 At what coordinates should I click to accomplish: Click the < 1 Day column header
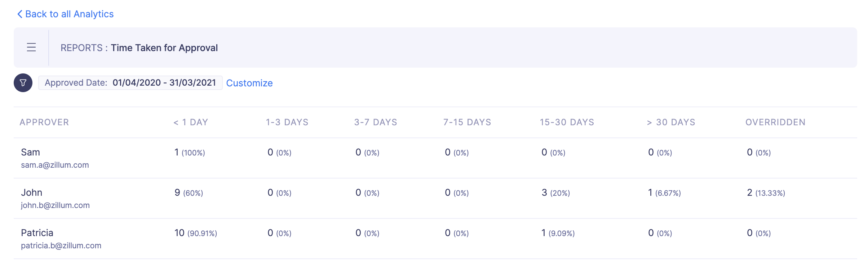[191, 122]
